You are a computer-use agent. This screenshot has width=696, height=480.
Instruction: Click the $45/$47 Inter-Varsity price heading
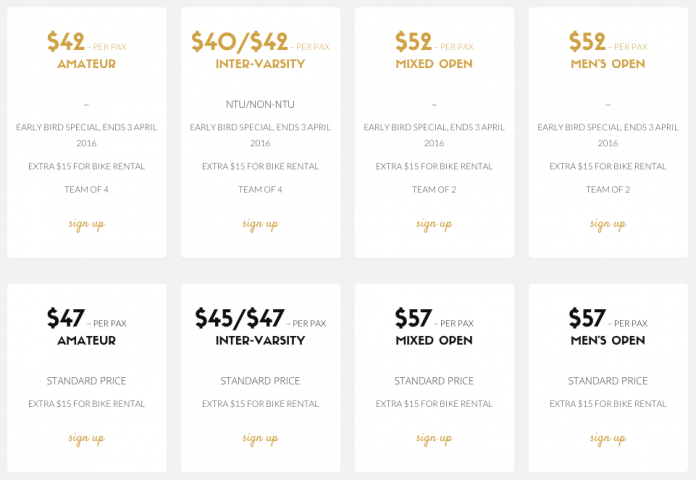(240, 318)
